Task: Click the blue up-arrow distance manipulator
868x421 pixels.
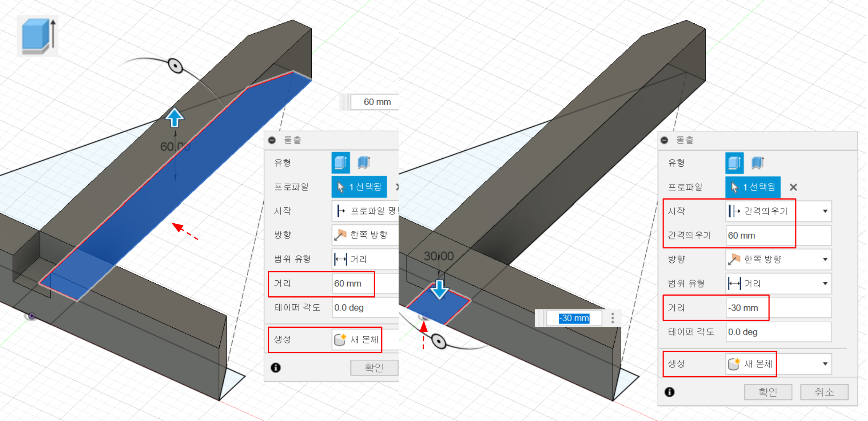Action: click(x=175, y=117)
